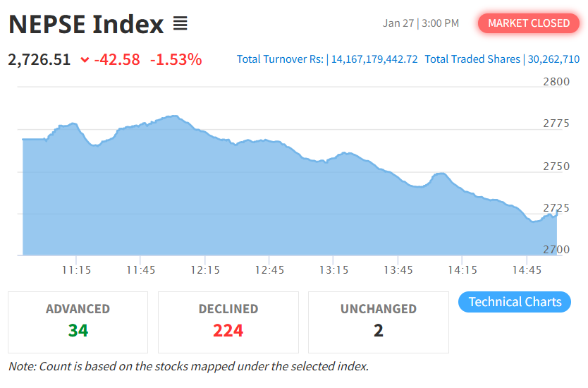This screenshot has width=588, height=388.
Task: Click the chart peak near 11:55
Action: pos(172,116)
